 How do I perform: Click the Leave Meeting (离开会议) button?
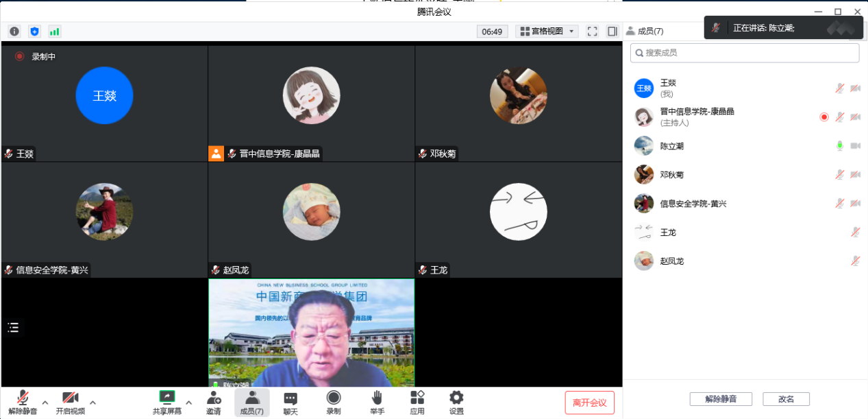click(x=589, y=403)
